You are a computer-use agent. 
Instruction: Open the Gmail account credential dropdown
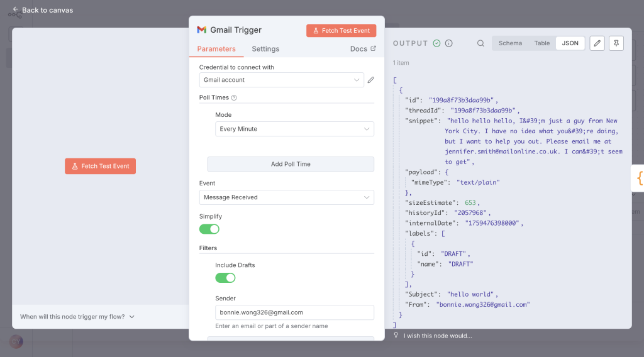point(281,80)
